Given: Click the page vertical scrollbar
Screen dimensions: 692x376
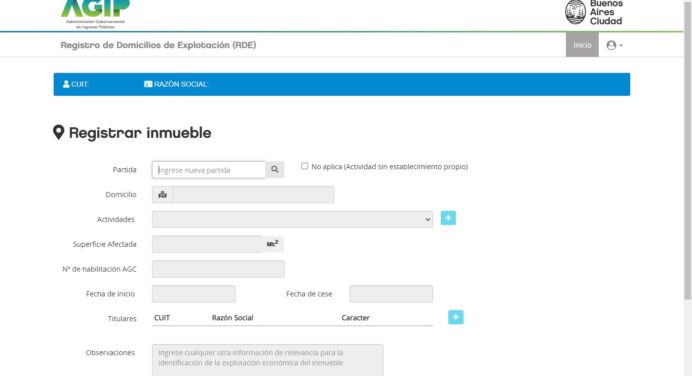Looking at the screenshot, I should click(x=687, y=150).
